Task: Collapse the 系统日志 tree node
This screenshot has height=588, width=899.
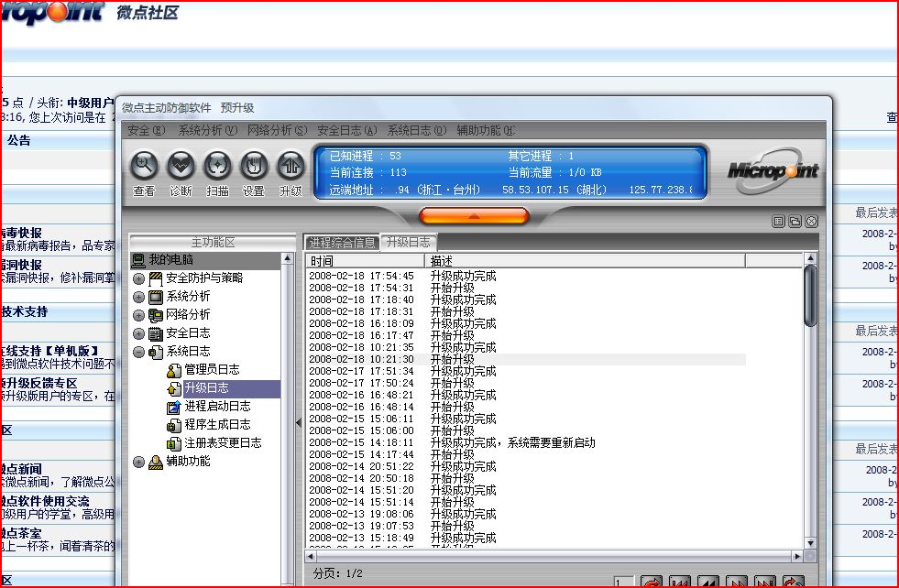Action: (x=138, y=353)
